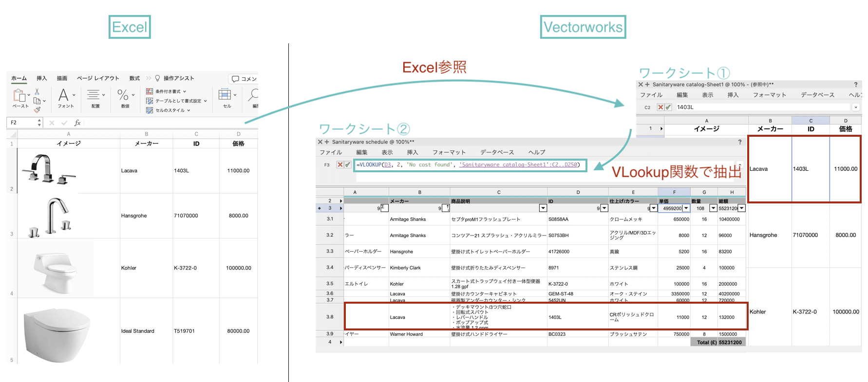Select the Lacava faucet image in Excel
The height and width of the screenshot is (382, 868).
point(48,169)
